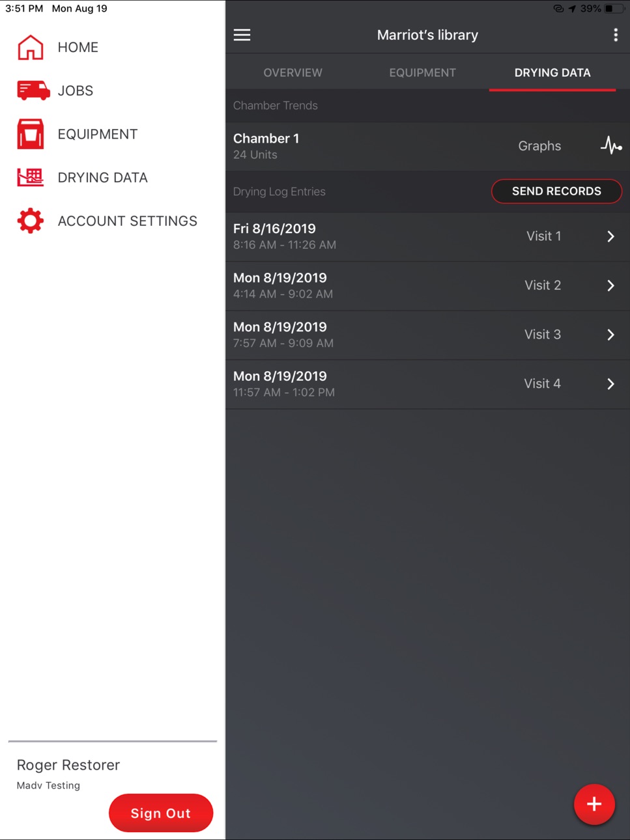
Task: Tap the Marriot's library title
Action: pos(427,35)
